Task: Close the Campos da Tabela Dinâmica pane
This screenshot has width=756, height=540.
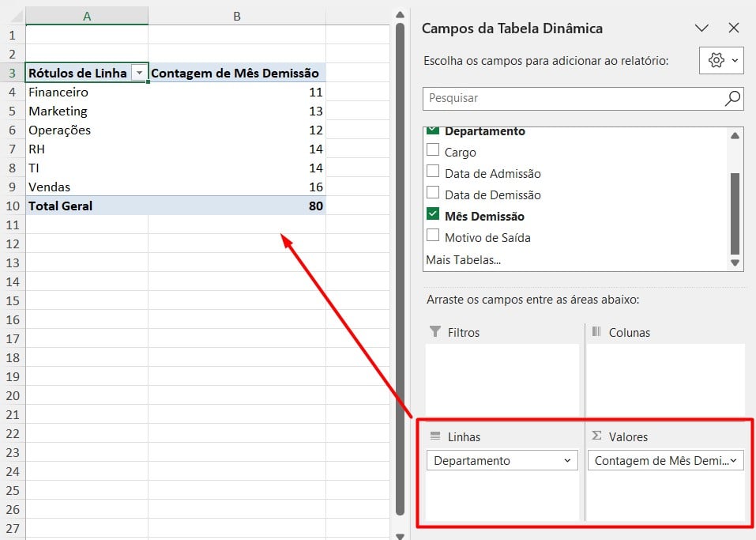Action: pyautogui.click(x=733, y=28)
